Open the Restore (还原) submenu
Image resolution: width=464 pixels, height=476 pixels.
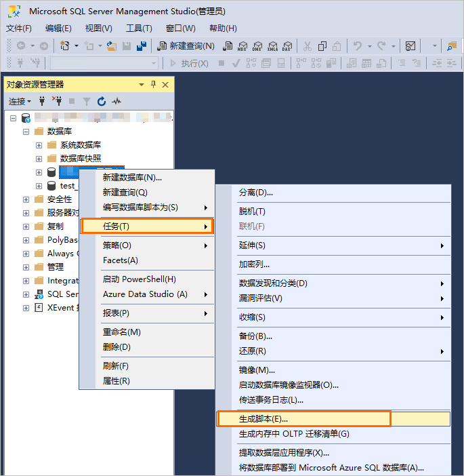coord(333,351)
